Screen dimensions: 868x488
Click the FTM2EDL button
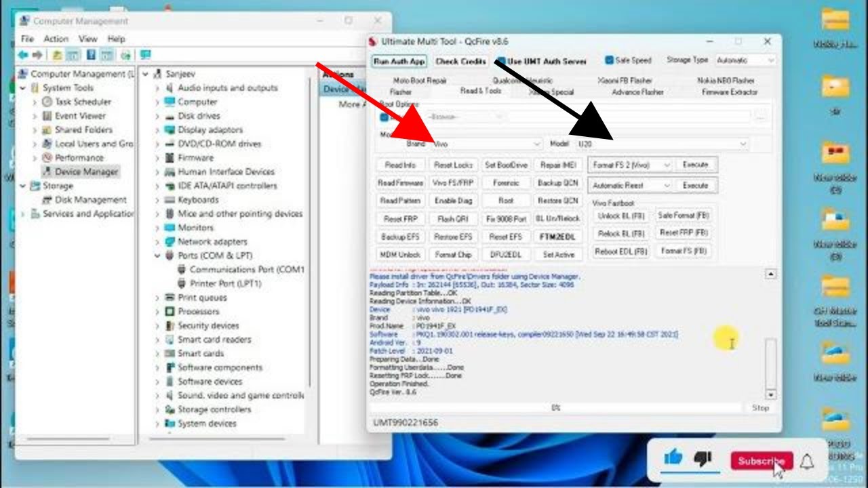pos(558,237)
